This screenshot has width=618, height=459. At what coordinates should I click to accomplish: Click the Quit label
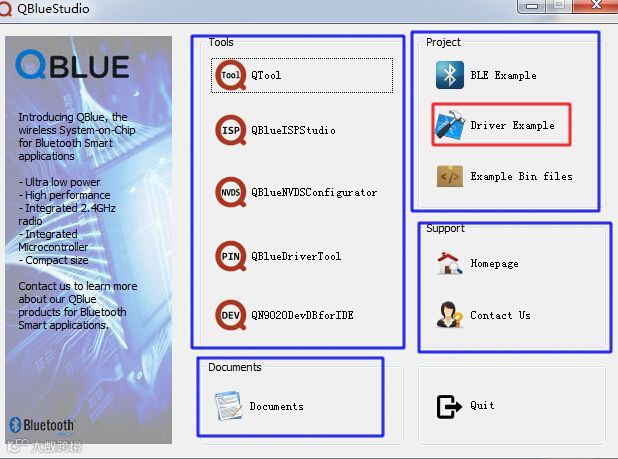tap(482, 405)
